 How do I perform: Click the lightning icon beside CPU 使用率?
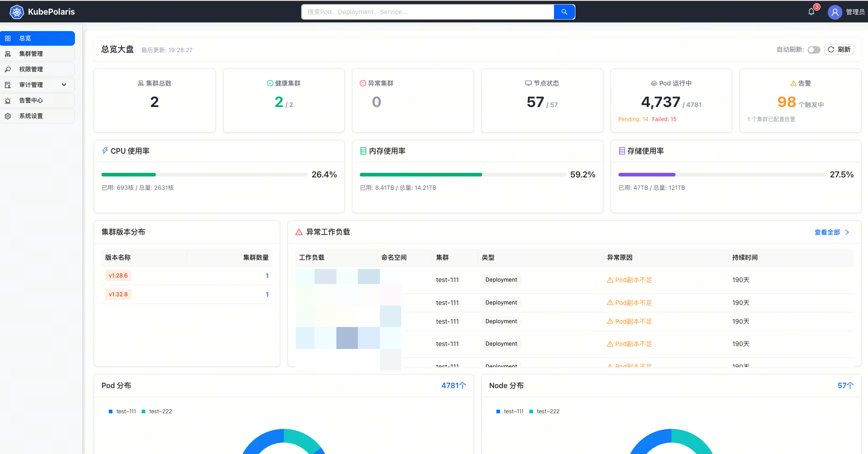(x=105, y=150)
